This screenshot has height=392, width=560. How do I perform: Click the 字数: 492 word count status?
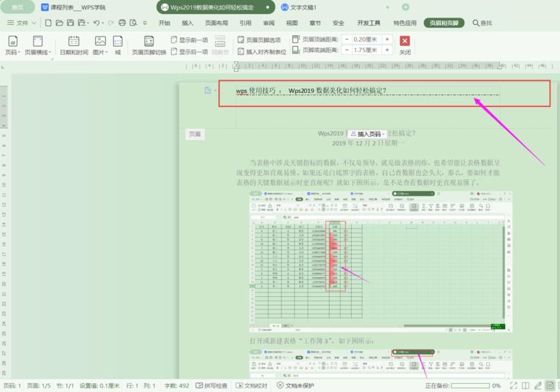click(177, 385)
